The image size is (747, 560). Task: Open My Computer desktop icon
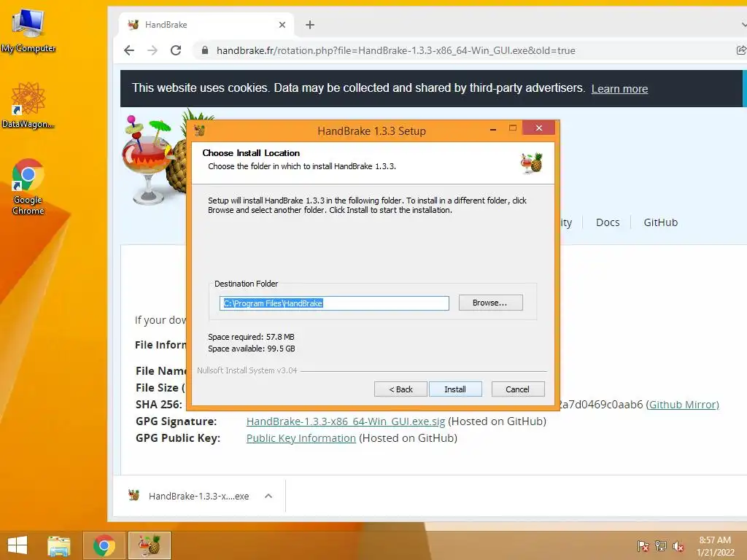point(28,31)
